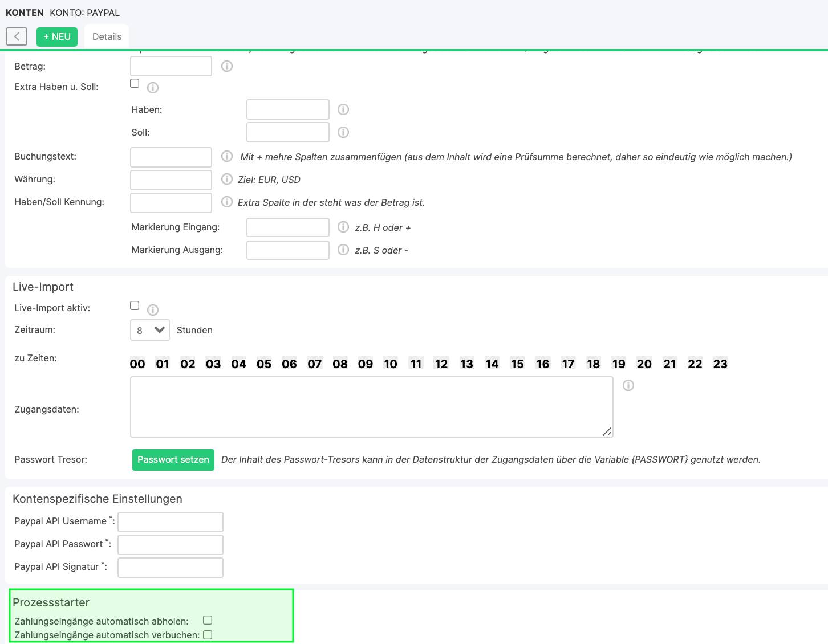
Task: Click Passwort setzen button
Action: (x=173, y=460)
